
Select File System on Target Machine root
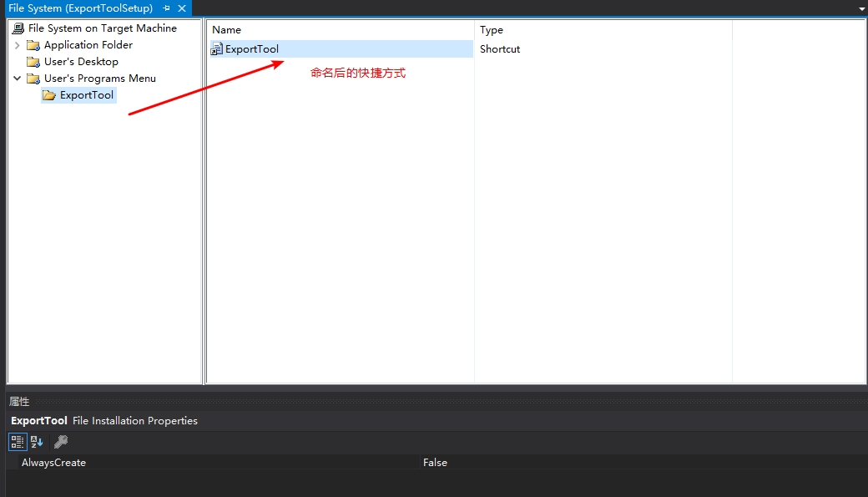[x=102, y=28]
